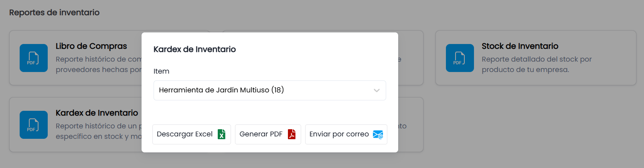Expand the Item dropdown chevron
Viewport: 644px width, 168px height.
point(377,90)
